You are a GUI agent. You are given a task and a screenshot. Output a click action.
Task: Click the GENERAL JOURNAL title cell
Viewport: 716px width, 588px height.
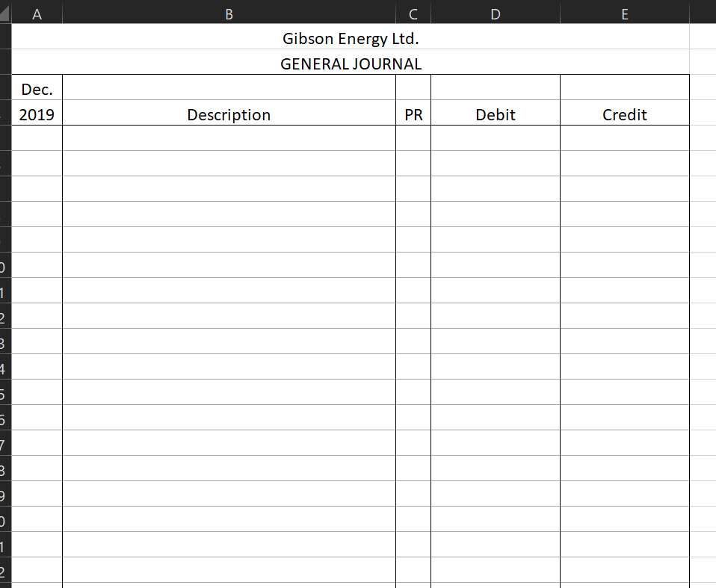(351, 64)
